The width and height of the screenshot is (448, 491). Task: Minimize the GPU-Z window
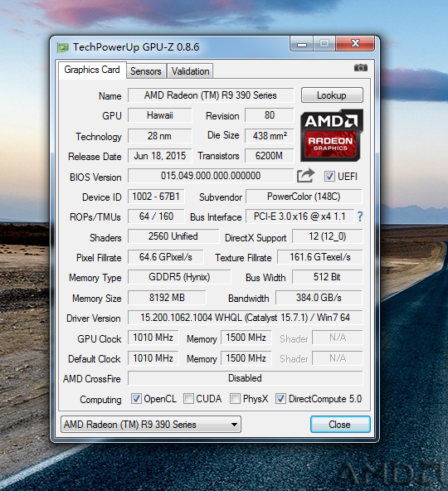(x=301, y=43)
